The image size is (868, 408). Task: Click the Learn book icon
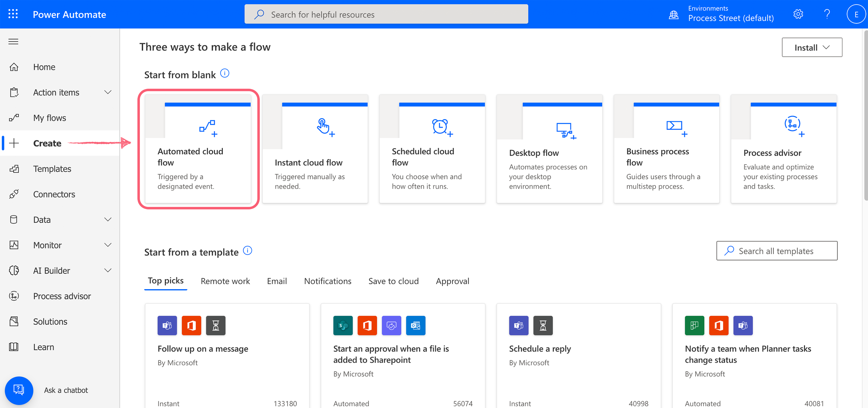click(x=14, y=347)
